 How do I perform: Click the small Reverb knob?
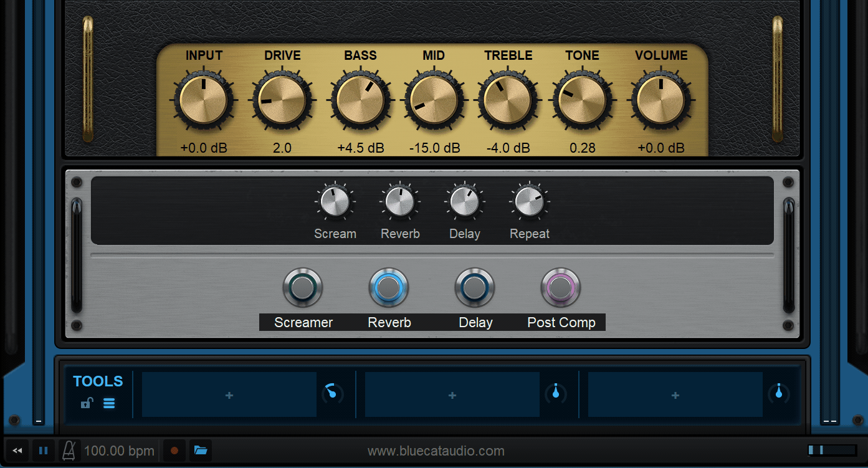400,202
